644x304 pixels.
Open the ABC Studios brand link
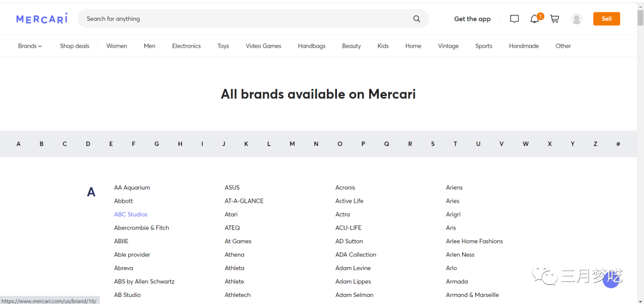(131, 215)
